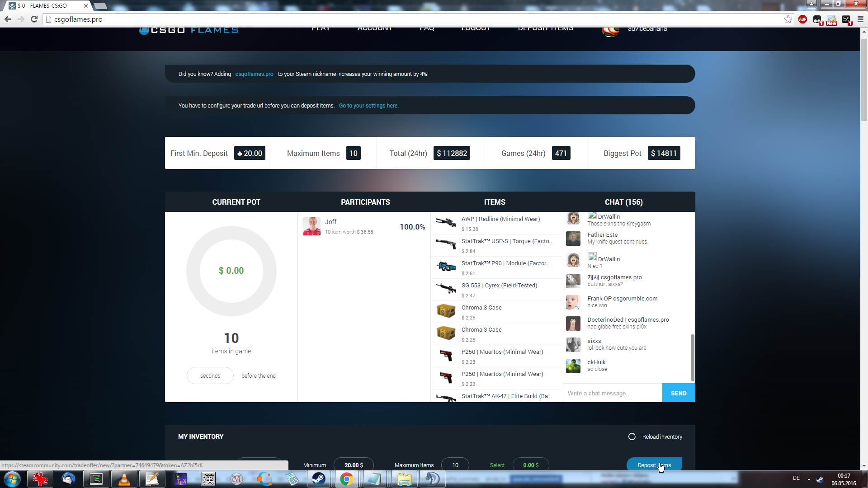
Task: Follow the 'Go to your settings here' link
Action: tap(368, 106)
